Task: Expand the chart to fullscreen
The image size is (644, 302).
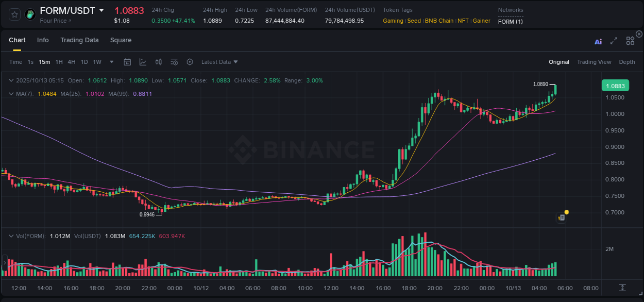Action: (x=613, y=41)
